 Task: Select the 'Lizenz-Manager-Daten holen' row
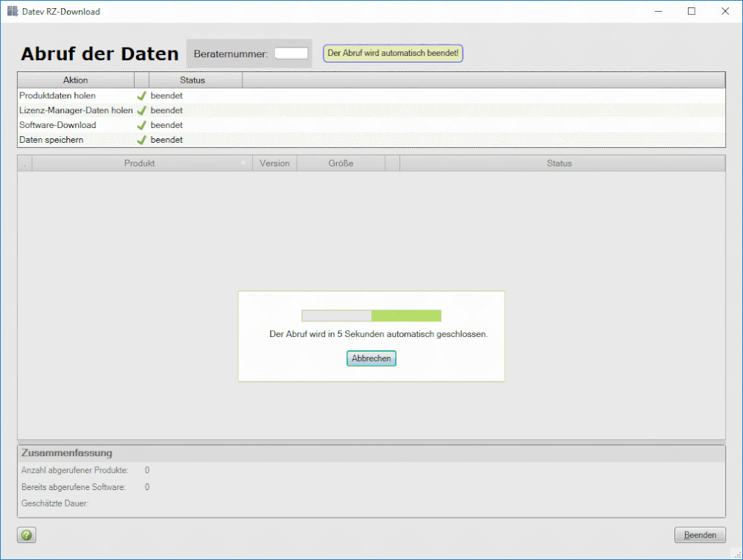pyautogui.click(x=372, y=110)
